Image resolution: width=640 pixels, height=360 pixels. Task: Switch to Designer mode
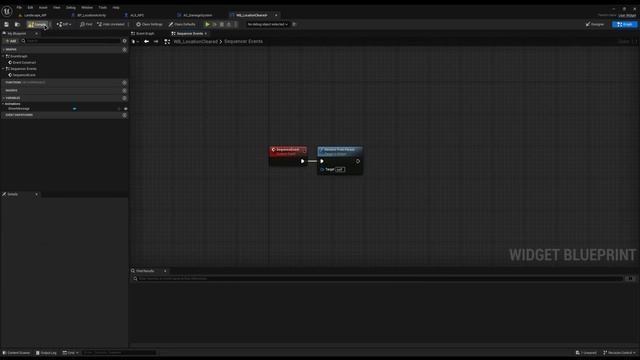595,24
